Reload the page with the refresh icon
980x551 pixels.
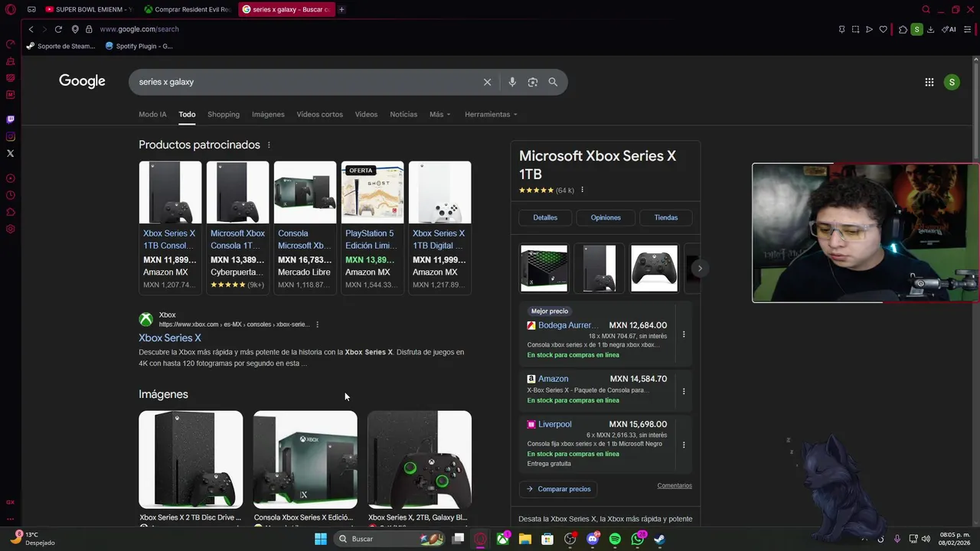[x=58, y=29]
